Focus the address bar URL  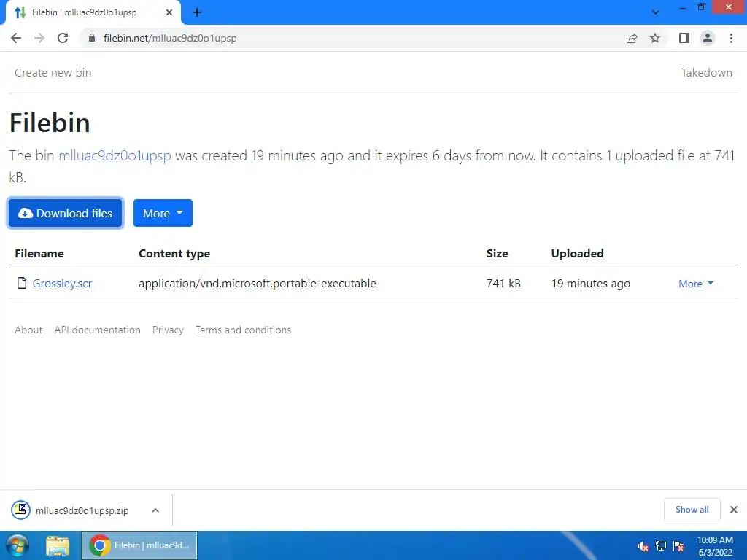[x=170, y=38]
